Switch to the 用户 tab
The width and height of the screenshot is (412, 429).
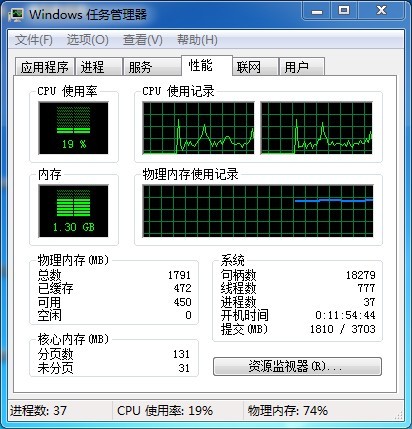coord(302,67)
